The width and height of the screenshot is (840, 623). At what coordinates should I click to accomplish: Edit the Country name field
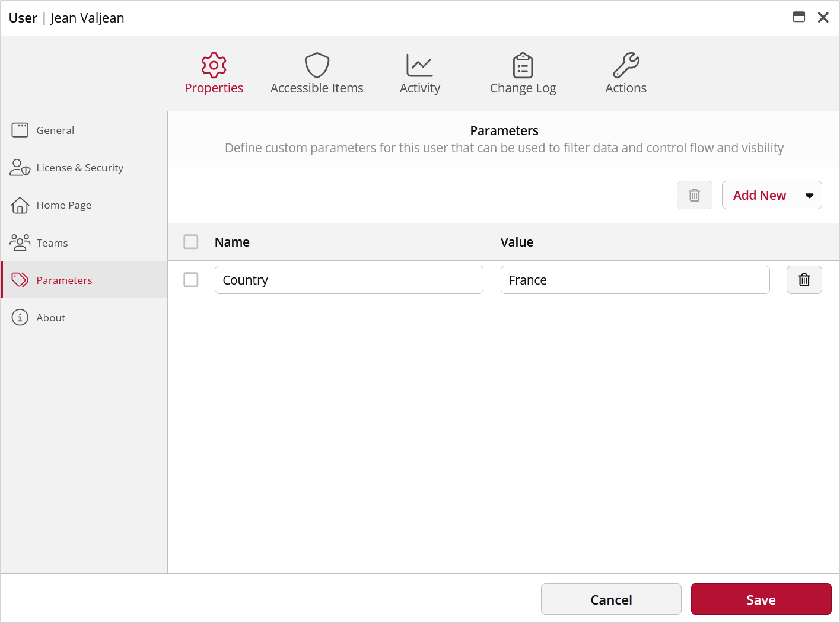pyautogui.click(x=349, y=280)
